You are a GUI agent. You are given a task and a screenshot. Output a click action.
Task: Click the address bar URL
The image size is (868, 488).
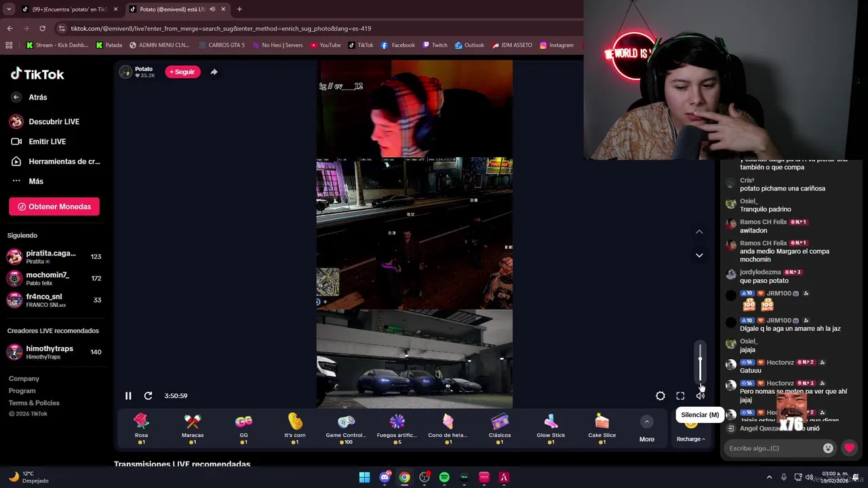221,28
